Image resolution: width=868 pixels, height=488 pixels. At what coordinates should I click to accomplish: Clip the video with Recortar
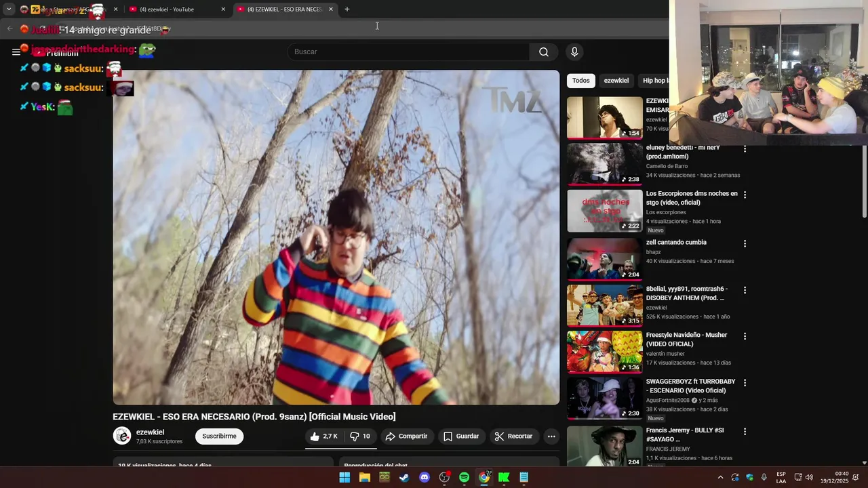coord(513,436)
